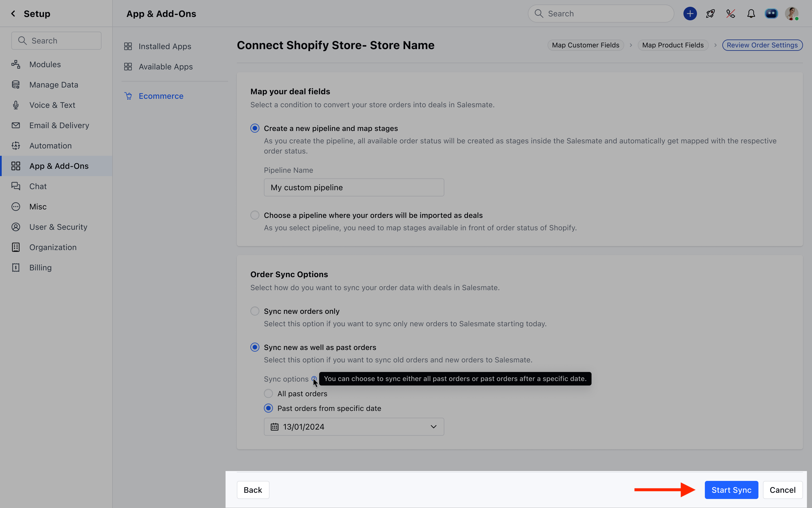The image size is (812, 508).
Task: Go to Available Apps
Action: point(166,67)
